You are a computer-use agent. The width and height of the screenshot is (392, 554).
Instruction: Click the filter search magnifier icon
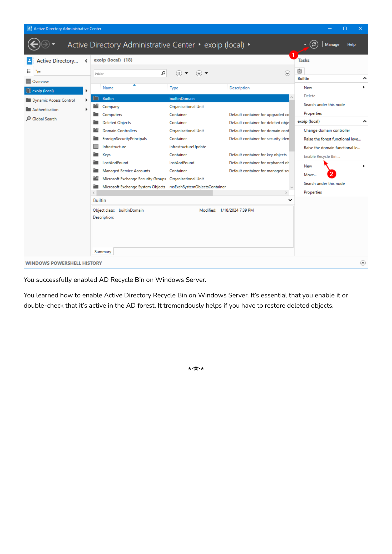pyautogui.click(x=163, y=73)
